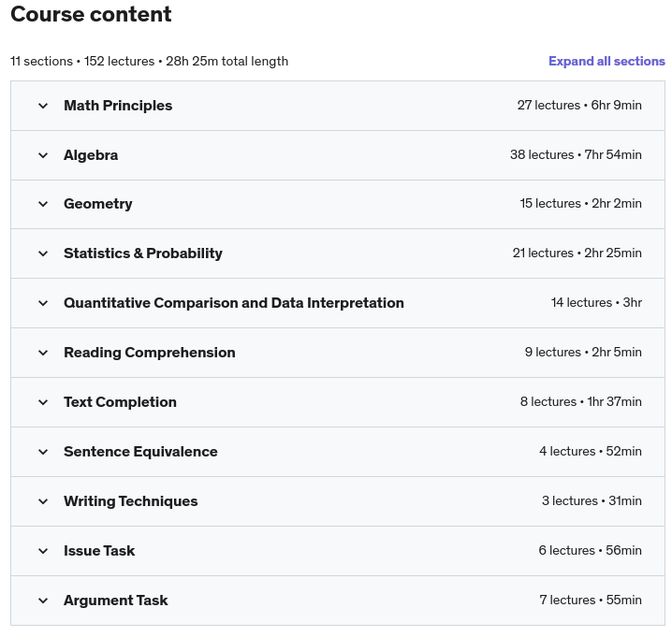Select the Reading Comprehension section heading
Screen dimensions: 672x637
pyautogui.click(x=150, y=353)
